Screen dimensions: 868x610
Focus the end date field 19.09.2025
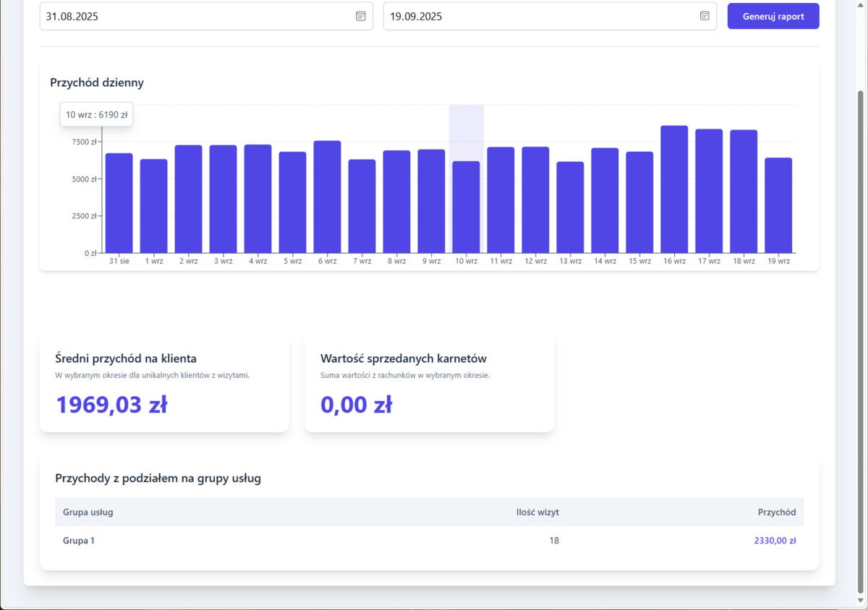tap(539, 17)
